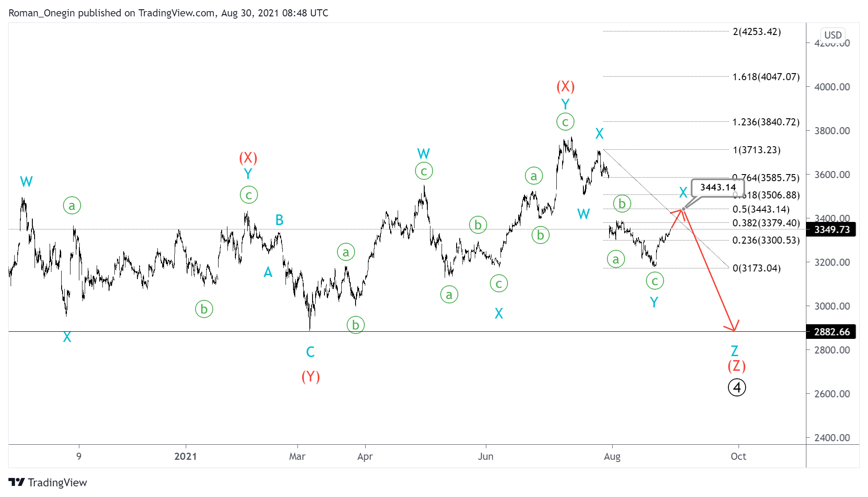This screenshot has height=497, width=868.
Task: Select the green circled ⓑ label near 3460
Action: 622,203
